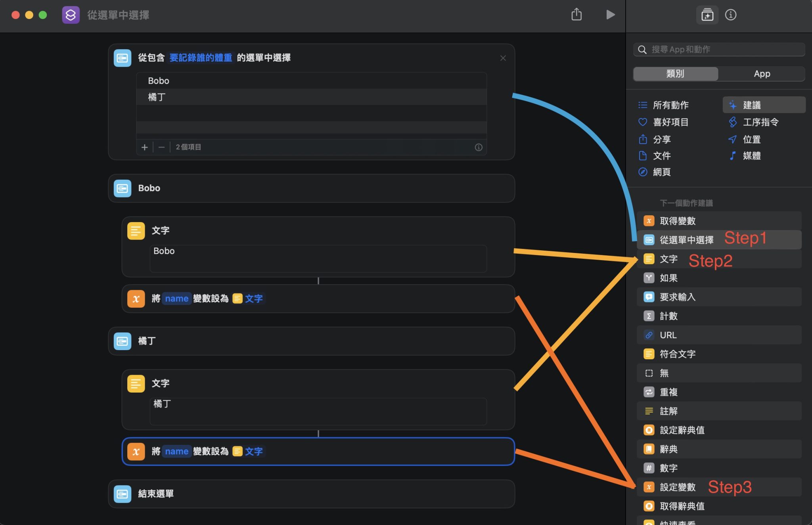Click the 要記錄誰的體重 prompt variable
Viewport: 812px width, 525px height.
[x=201, y=58]
